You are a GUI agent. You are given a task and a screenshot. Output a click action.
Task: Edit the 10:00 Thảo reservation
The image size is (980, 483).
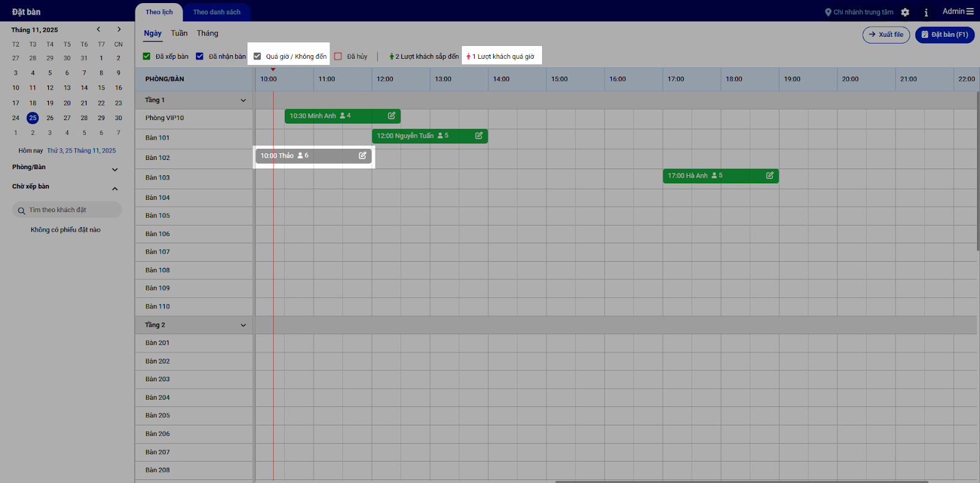click(363, 156)
